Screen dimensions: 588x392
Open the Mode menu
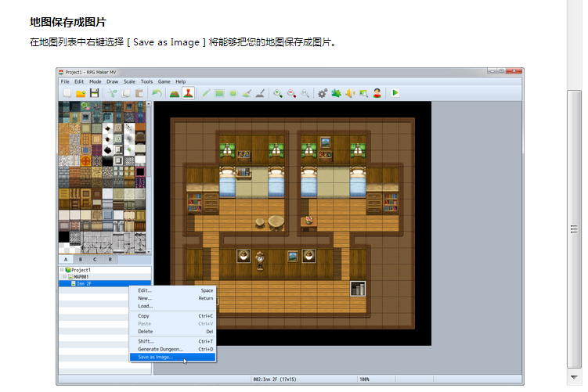coord(96,81)
